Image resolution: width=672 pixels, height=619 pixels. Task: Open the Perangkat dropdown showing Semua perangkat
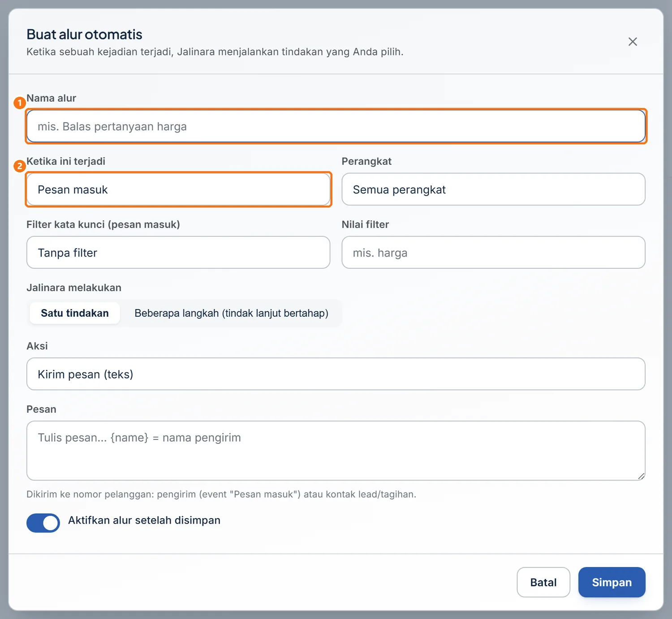[493, 189]
